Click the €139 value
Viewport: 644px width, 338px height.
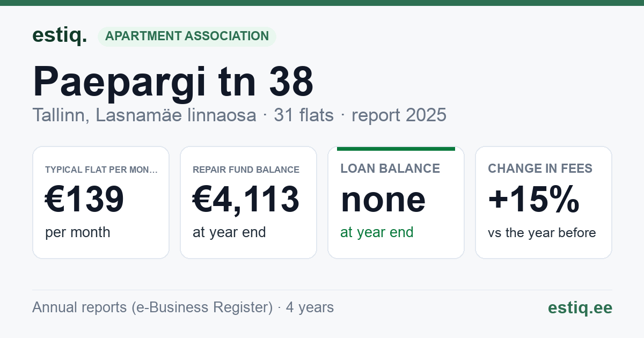84,199
